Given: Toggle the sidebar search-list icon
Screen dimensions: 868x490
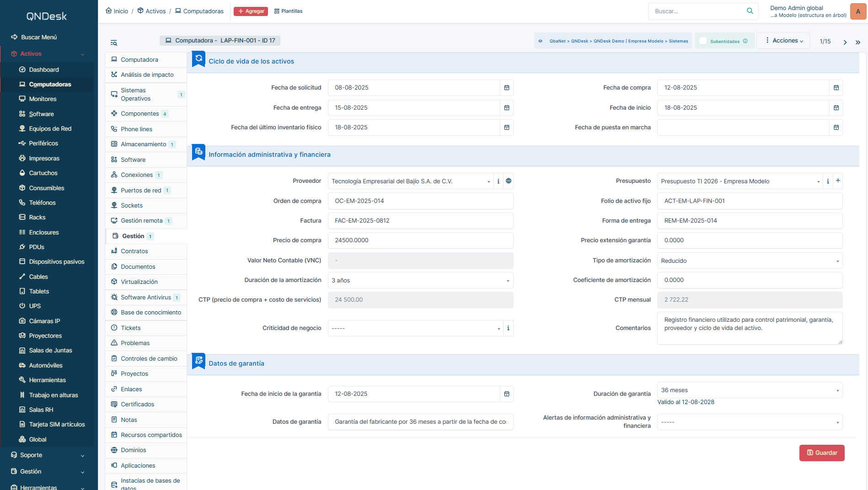Looking at the screenshot, I should click(x=114, y=43).
